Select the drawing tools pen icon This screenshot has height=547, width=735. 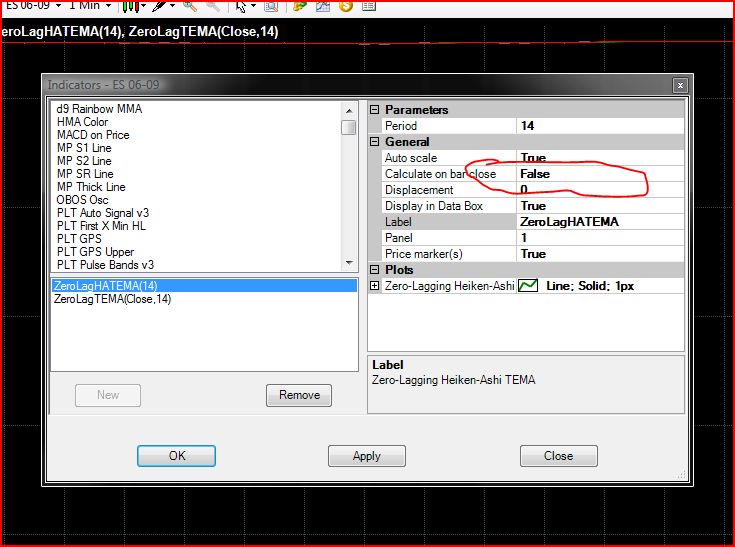159,6
